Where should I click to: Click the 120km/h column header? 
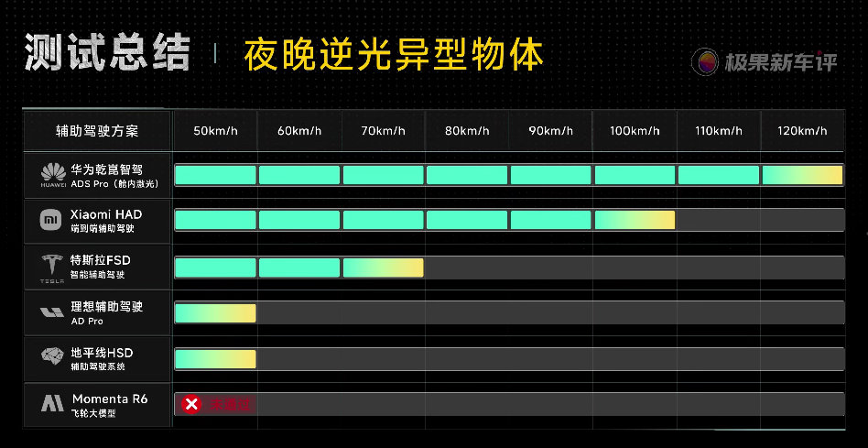pos(803,131)
